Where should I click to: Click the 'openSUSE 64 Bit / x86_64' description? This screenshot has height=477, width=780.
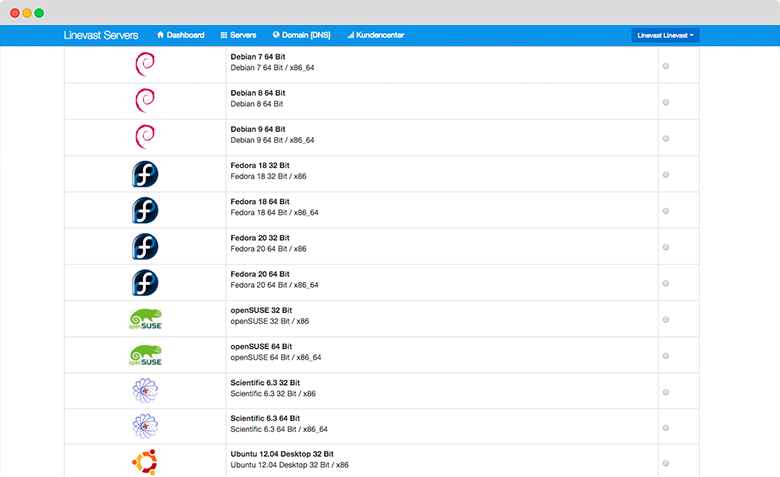276,358
